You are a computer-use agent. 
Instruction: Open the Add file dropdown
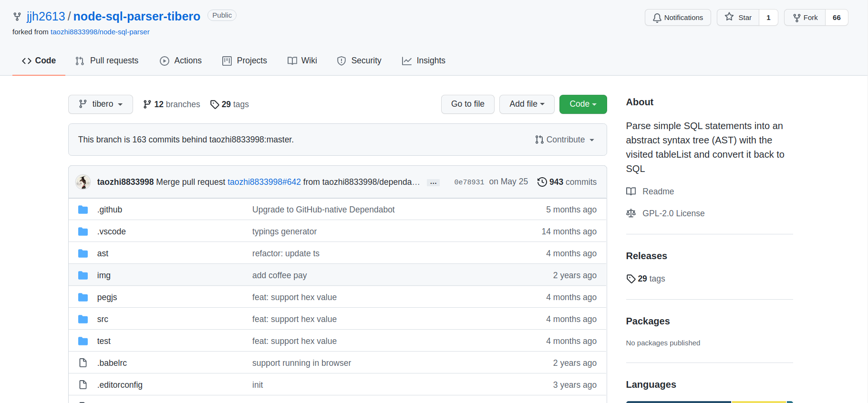[527, 104]
